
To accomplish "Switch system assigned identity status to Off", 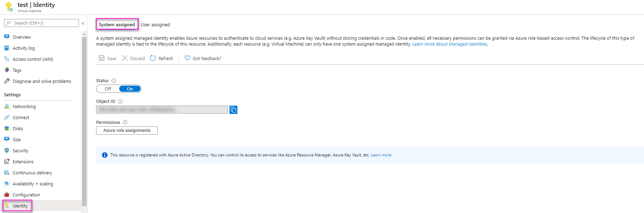I will tap(108, 89).
